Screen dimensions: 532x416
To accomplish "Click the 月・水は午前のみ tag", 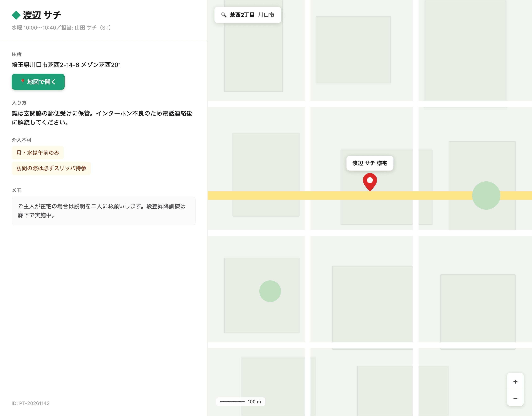I will (38, 153).
